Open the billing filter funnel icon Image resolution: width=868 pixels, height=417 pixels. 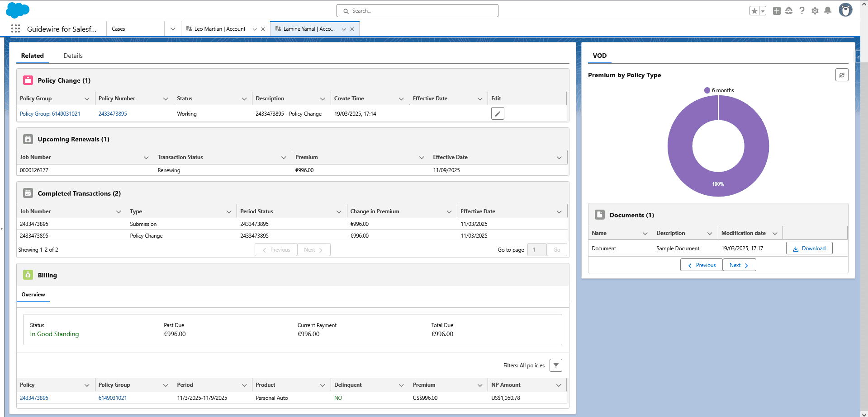pos(556,365)
